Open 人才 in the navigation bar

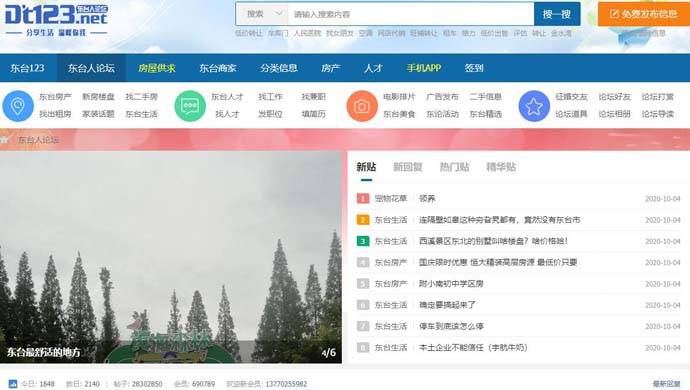coord(373,68)
